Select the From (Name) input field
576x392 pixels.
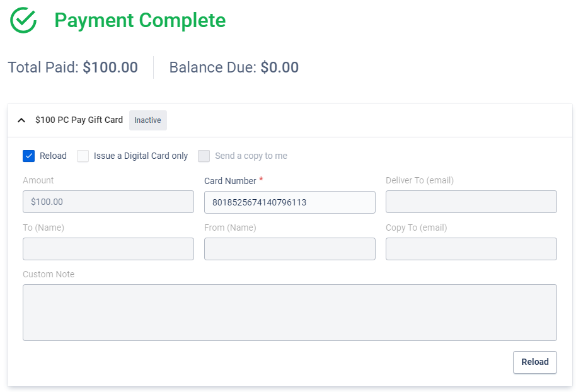coord(289,249)
